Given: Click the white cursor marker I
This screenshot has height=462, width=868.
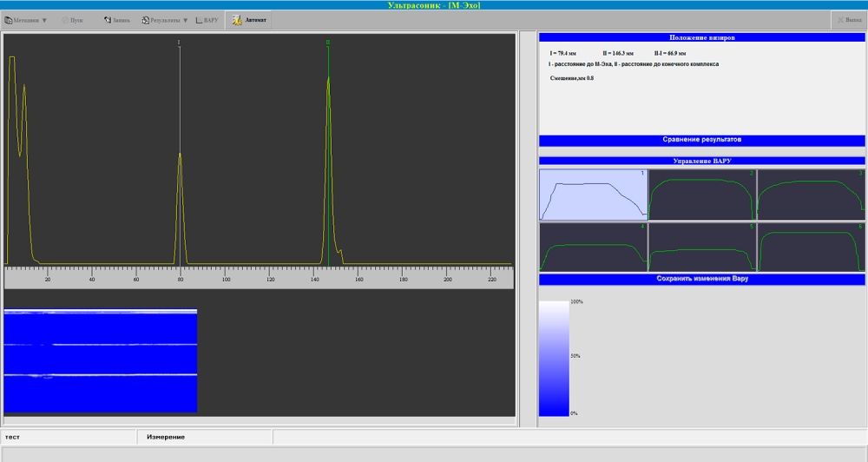Looking at the screenshot, I should 180,42.
